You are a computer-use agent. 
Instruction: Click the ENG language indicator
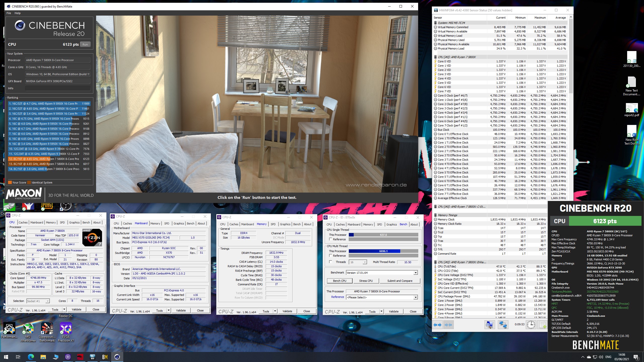608,357
